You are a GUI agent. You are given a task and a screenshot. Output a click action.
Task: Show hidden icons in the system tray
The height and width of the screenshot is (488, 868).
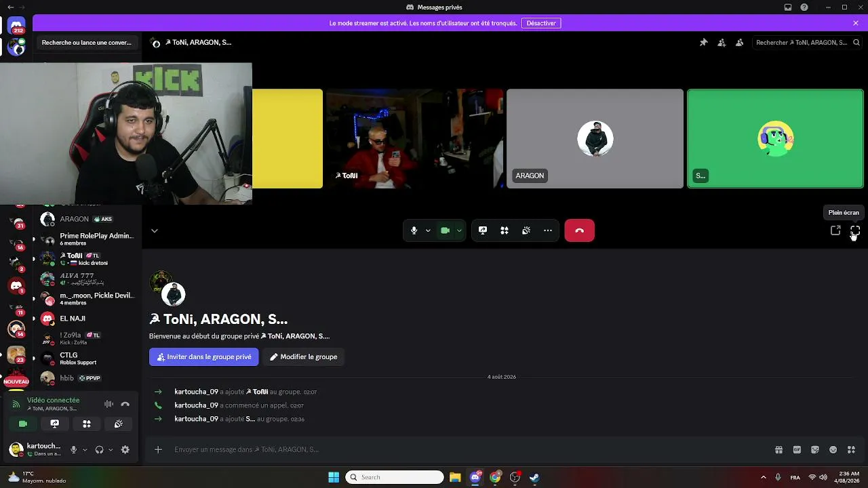click(x=763, y=477)
